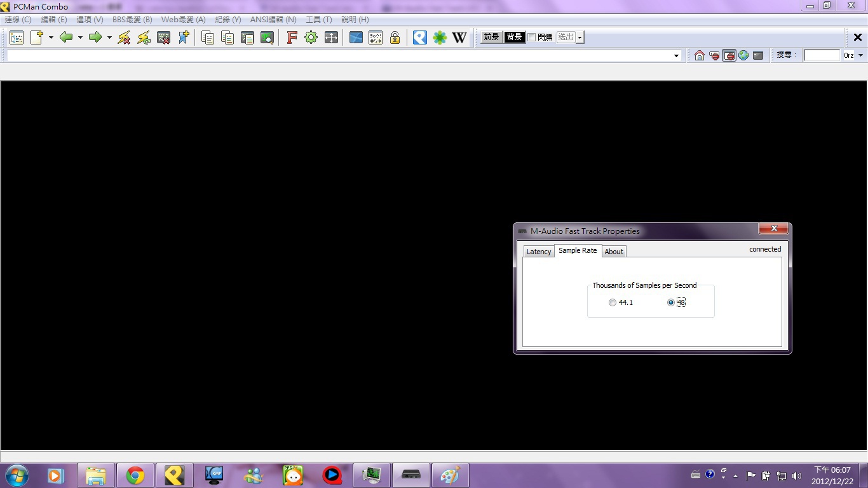
Task: Expand the address bar dropdown arrow
Action: [x=676, y=56]
